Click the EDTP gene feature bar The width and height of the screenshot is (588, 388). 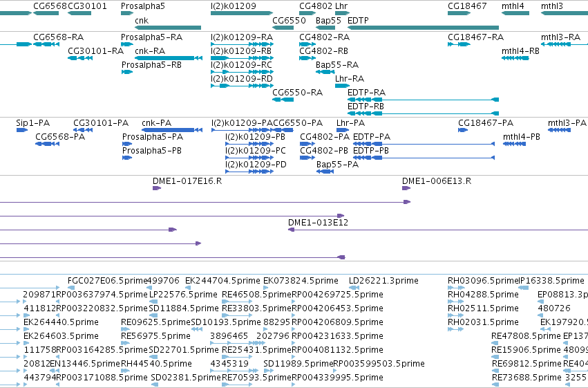coord(423,28)
